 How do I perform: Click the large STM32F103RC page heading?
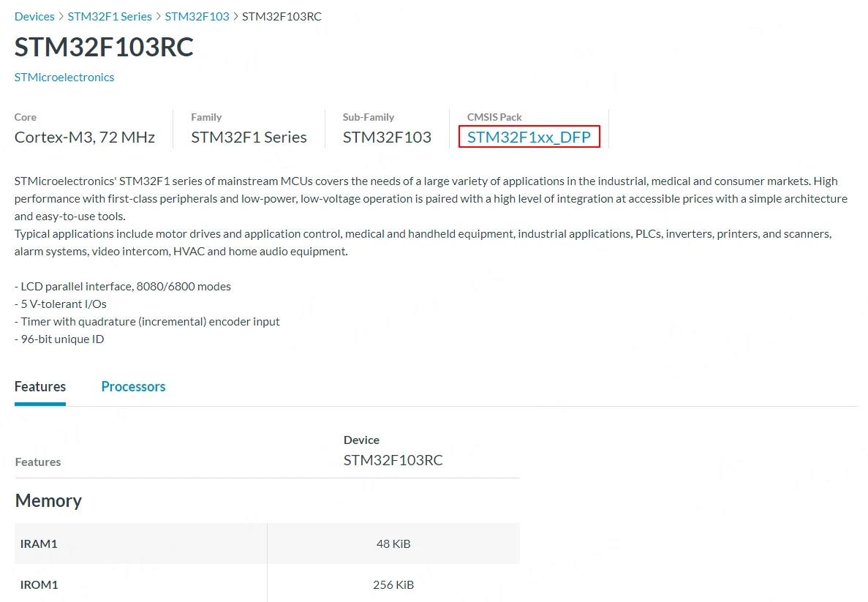click(104, 47)
